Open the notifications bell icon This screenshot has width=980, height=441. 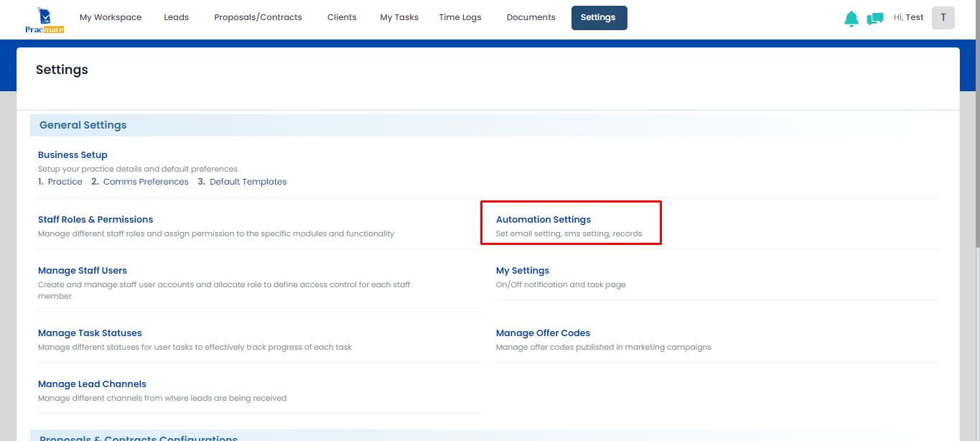[x=851, y=19]
